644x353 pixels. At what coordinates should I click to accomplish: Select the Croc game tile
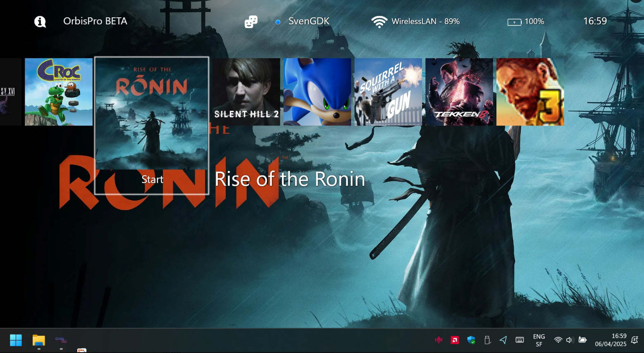[59, 92]
